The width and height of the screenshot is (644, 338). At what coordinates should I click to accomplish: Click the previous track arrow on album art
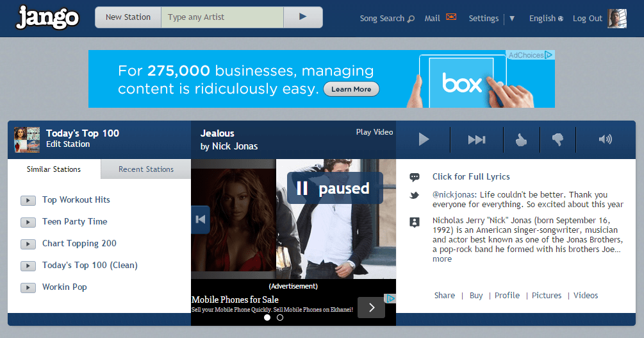pos(201,219)
